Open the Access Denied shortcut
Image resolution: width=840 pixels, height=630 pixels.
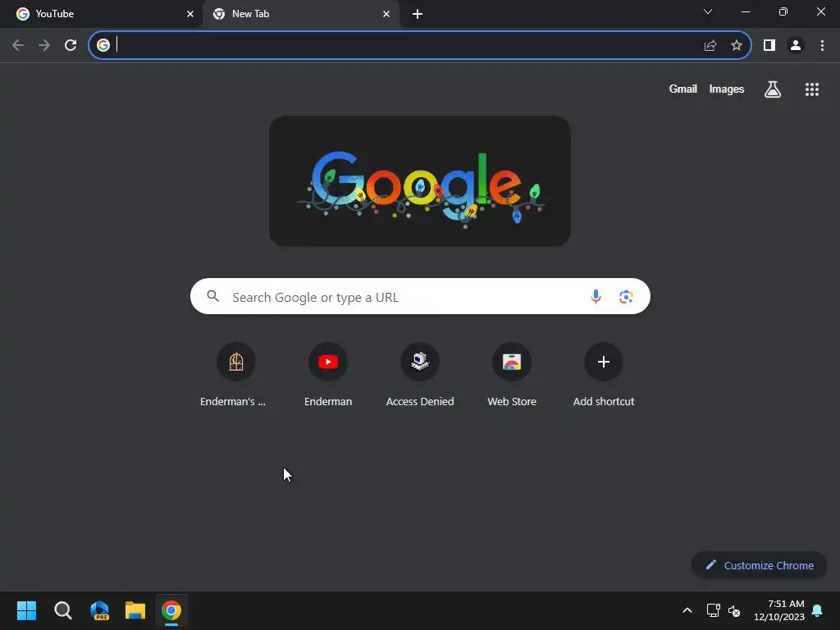coord(420,376)
